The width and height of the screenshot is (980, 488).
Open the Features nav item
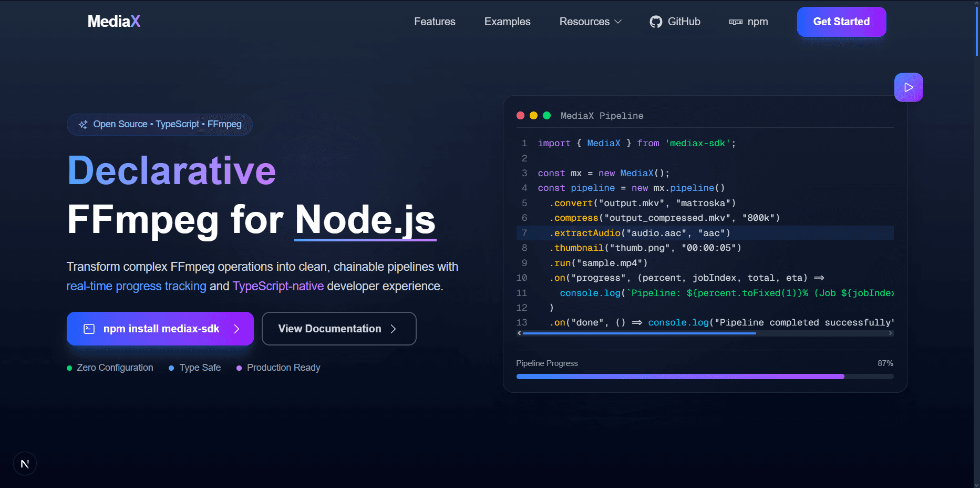435,22
